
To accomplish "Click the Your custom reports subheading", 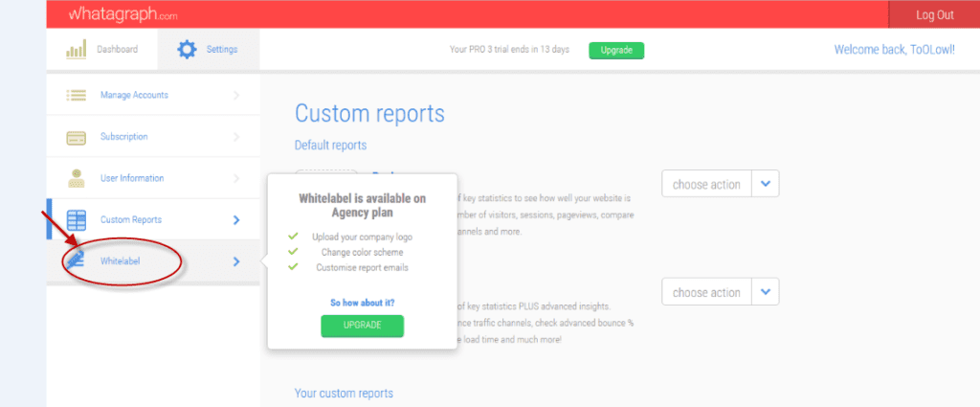I will coord(344,394).
